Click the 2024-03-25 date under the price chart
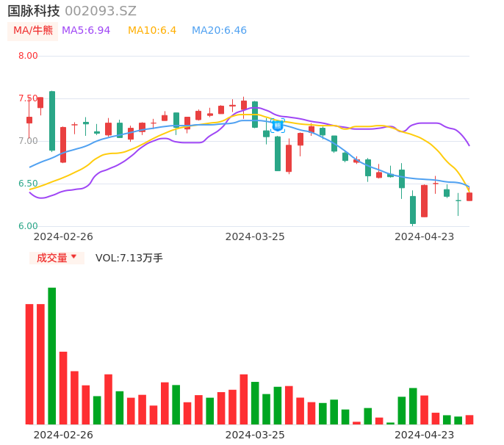Screen dimensions: 504x445 point(255,236)
